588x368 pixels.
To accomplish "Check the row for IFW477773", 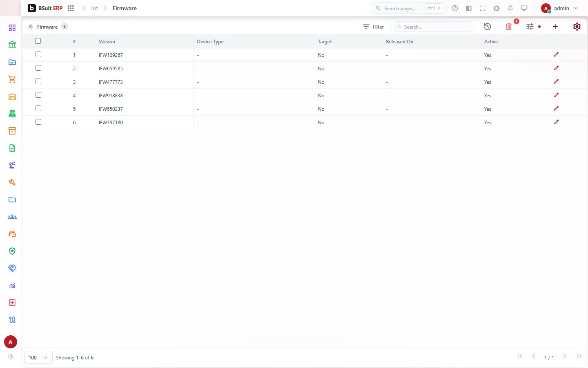I will coord(38,81).
